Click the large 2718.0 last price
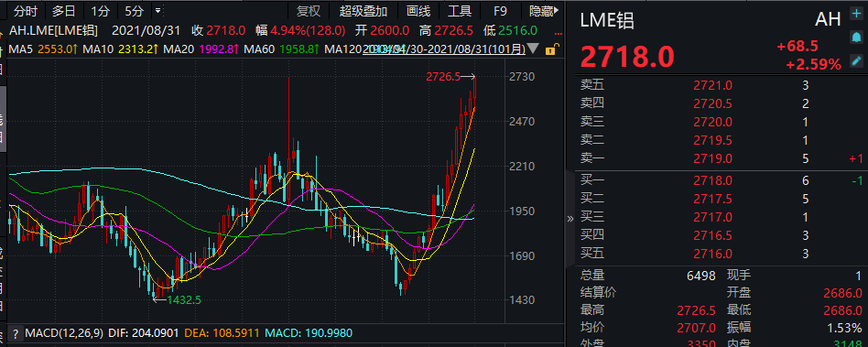Viewport: 868px width, 347px height. click(x=626, y=57)
